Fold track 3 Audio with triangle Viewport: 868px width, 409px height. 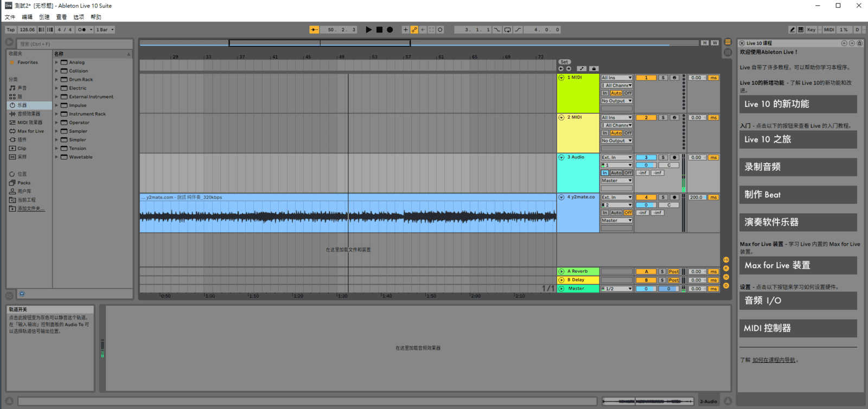coord(561,157)
